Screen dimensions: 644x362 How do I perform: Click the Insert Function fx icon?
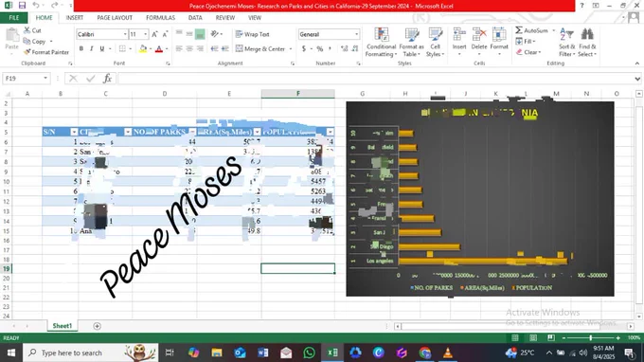[107, 78]
